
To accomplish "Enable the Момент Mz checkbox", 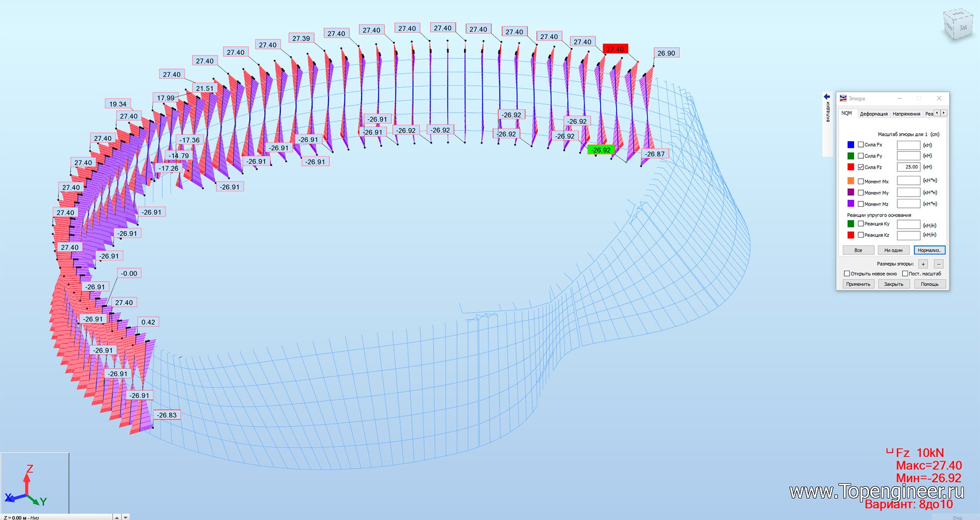I will coord(861,204).
